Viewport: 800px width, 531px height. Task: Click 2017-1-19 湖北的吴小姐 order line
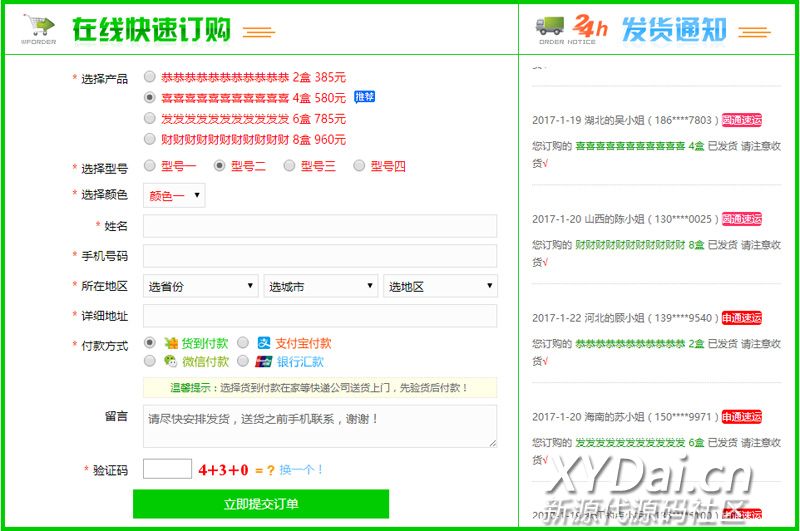tap(625, 120)
